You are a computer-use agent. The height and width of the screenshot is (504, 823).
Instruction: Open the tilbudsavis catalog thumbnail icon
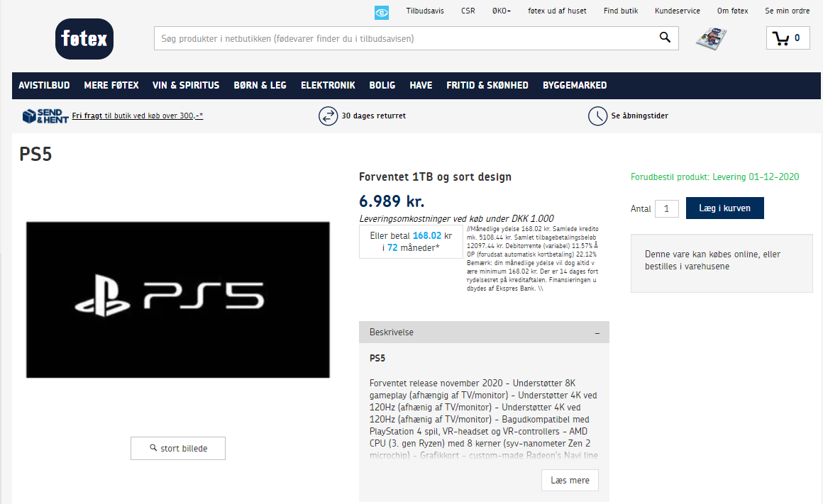[x=712, y=38]
